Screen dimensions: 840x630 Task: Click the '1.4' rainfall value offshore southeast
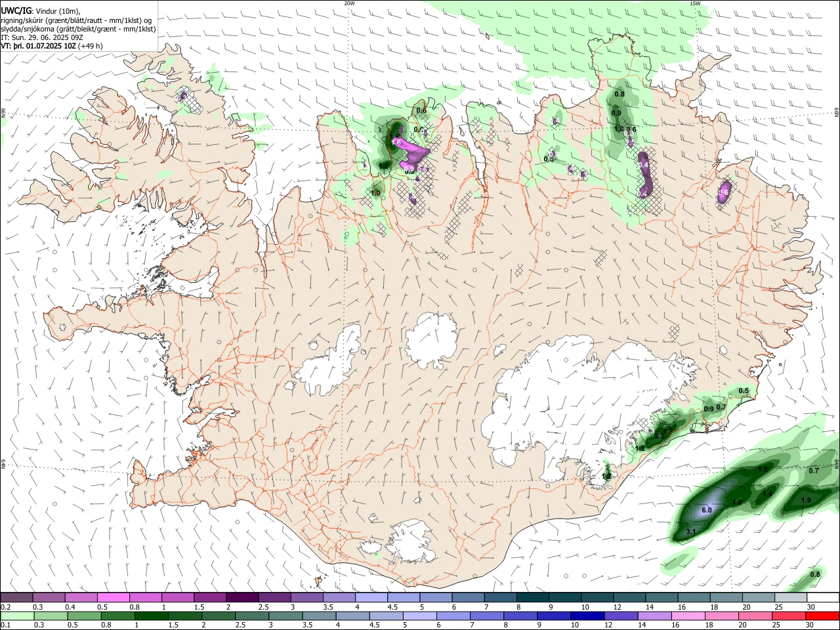coord(767,493)
